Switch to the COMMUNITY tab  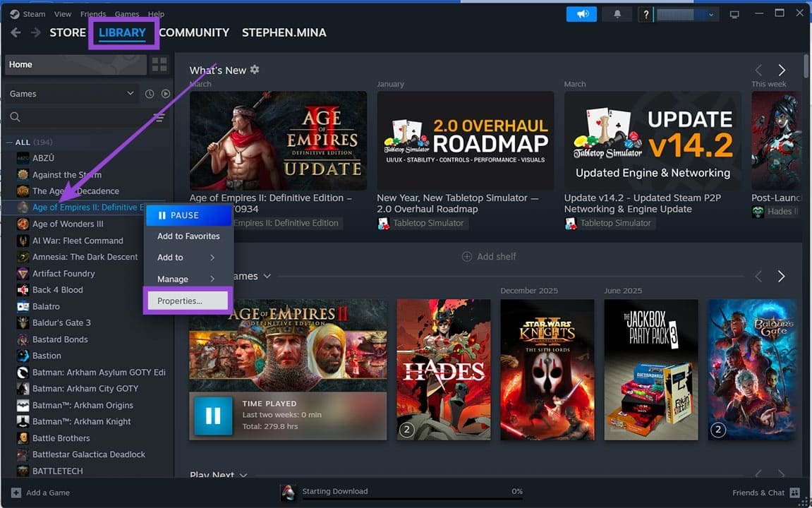pyautogui.click(x=193, y=32)
